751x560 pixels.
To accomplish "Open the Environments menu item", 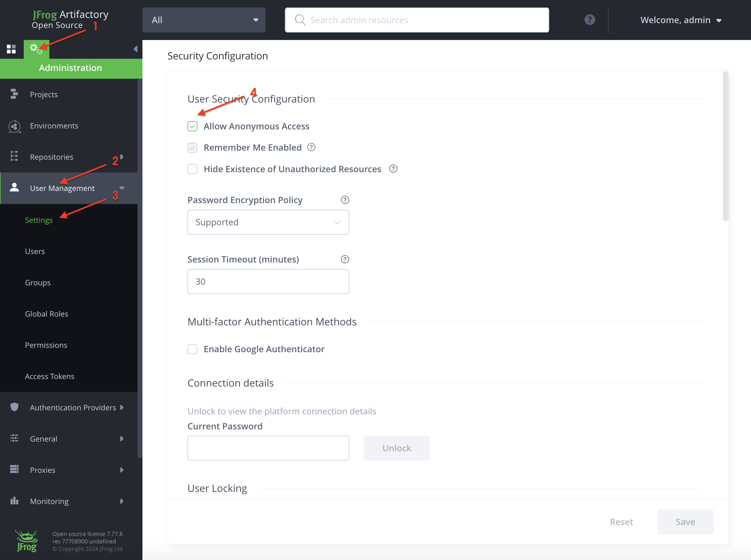I will [69, 126].
